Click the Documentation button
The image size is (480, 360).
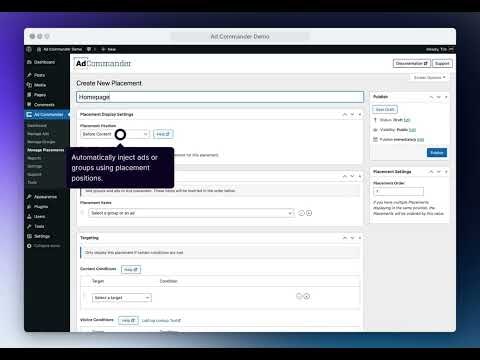tap(412, 63)
